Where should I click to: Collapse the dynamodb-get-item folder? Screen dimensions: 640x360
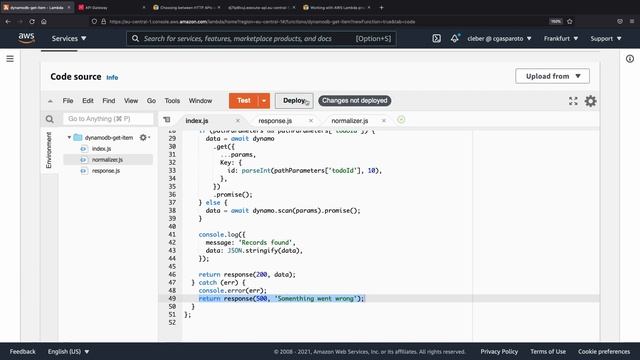point(69,138)
